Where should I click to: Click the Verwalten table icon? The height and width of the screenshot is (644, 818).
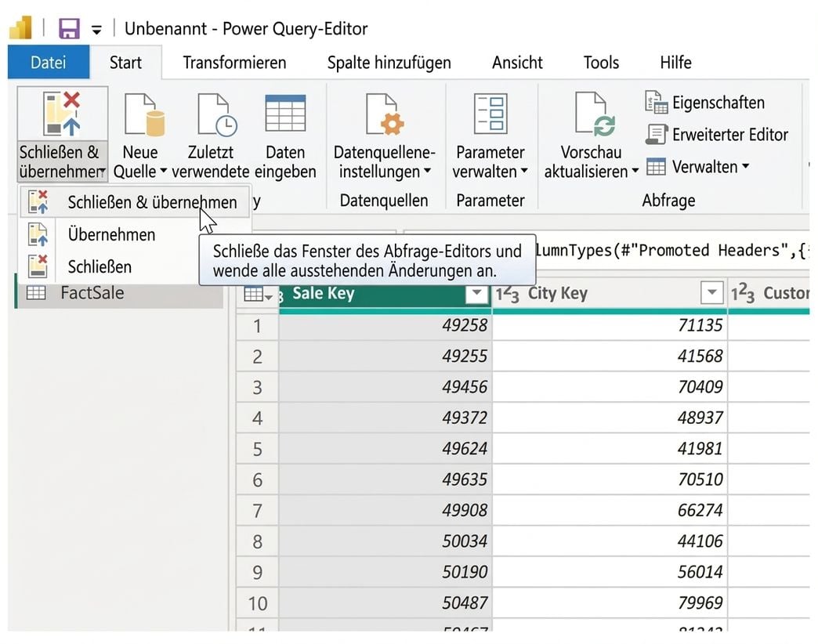(x=656, y=167)
